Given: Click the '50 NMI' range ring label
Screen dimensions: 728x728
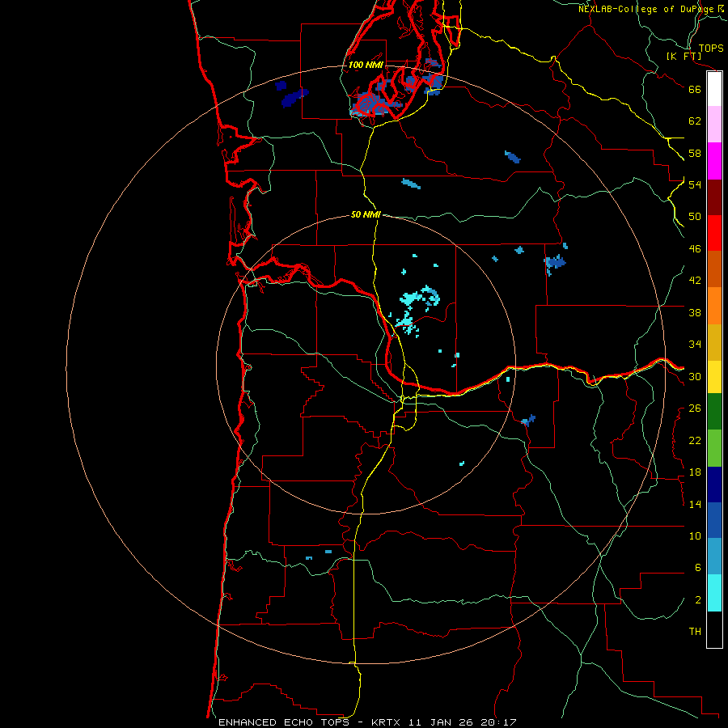Looking at the screenshot, I should pos(366,214).
